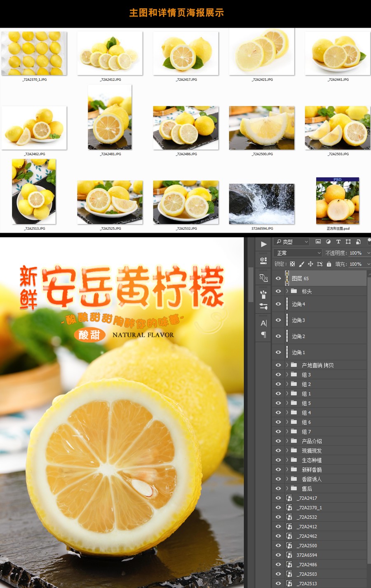Open the Clone Source panel icon
371x588 pixels.
(x=264, y=278)
